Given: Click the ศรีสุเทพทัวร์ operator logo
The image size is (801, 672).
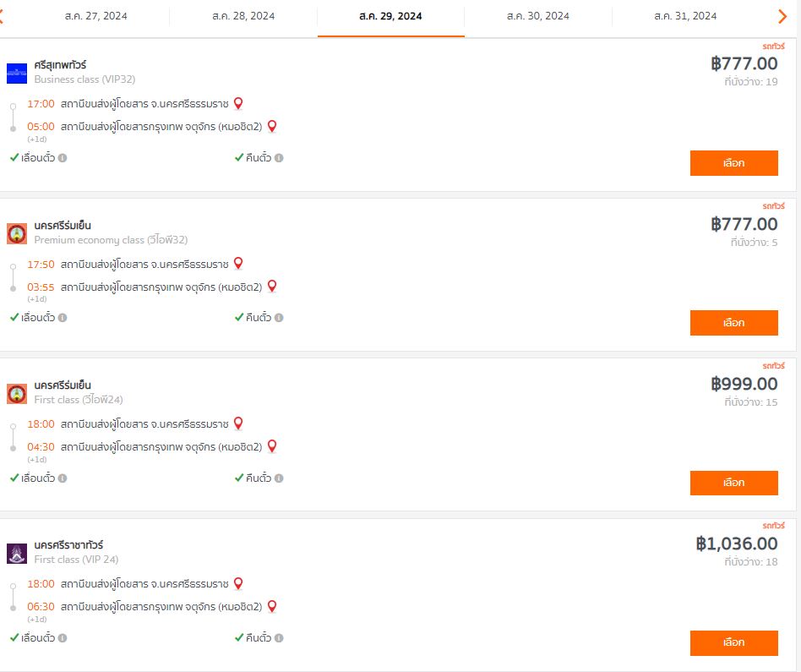Looking at the screenshot, I should point(17,74).
